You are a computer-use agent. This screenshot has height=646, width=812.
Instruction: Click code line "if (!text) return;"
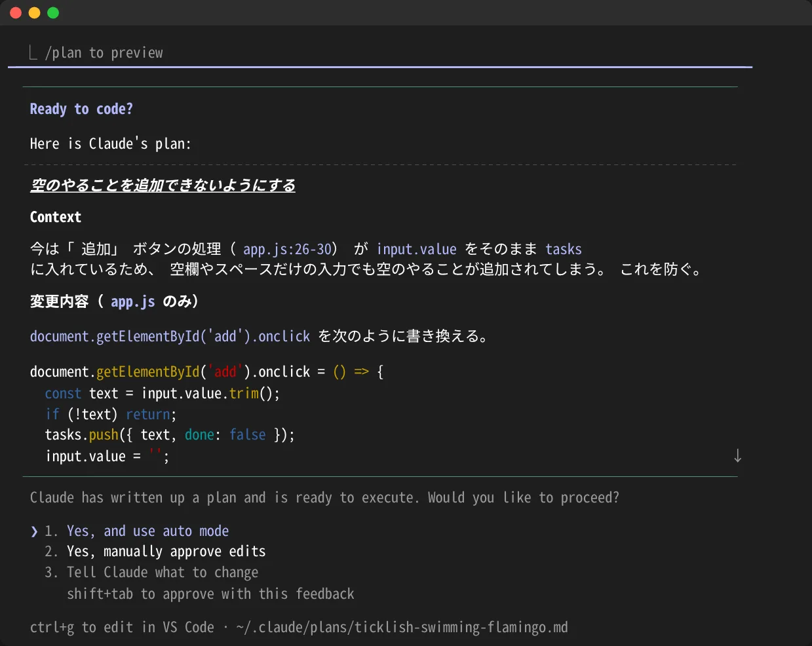pyautogui.click(x=111, y=414)
